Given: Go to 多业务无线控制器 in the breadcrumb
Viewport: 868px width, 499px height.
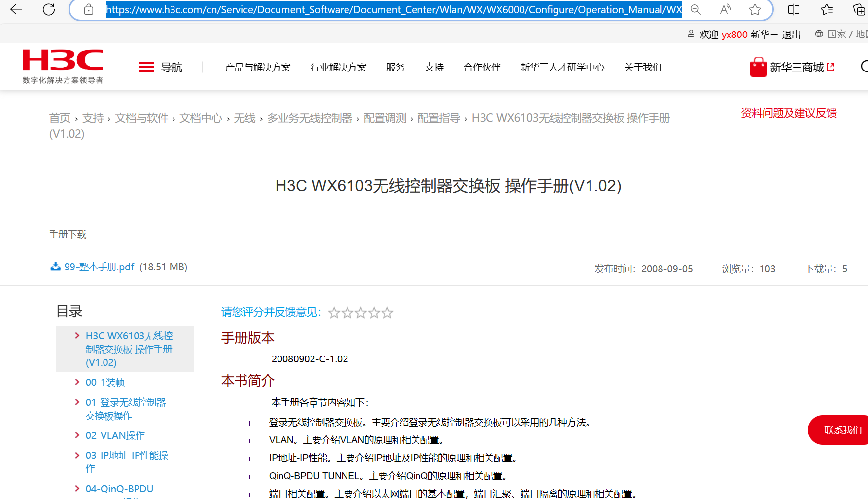Looking at the screenshot, I should (310, 118).
